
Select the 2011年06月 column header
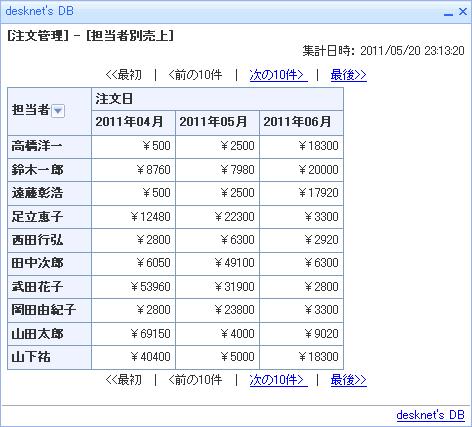tap(301, 123)
